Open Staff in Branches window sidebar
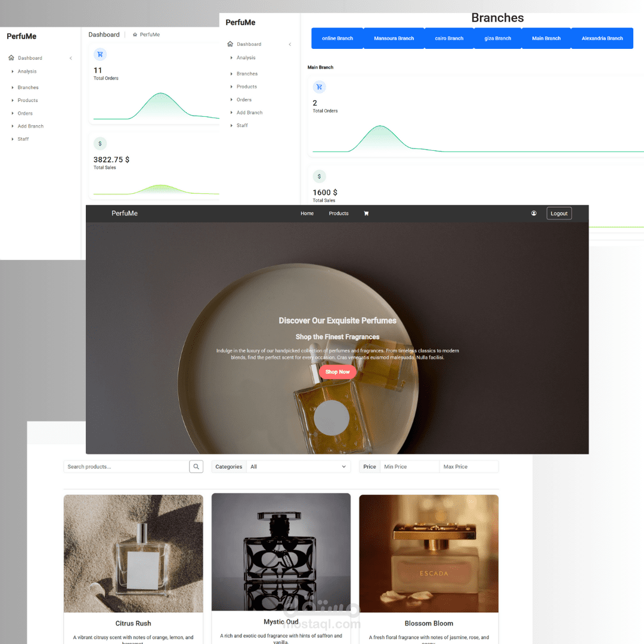The image size is (644, 644). (242, 126)
